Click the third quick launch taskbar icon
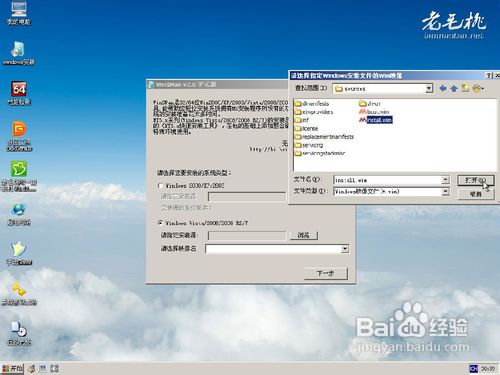500x375 pixels. [x=54, y=368]
